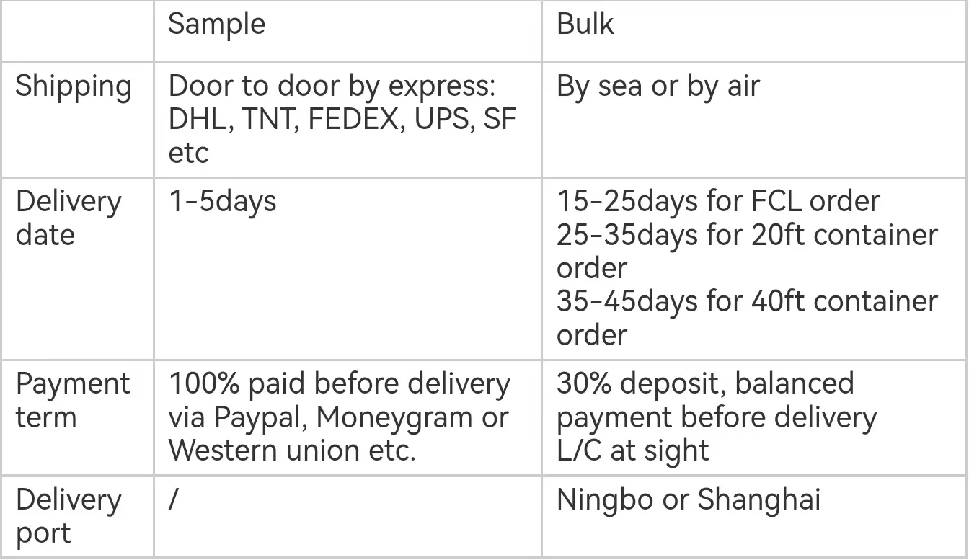Screen dimensions: 969x560
Task: Click '35-45days for 40ft container' text
Action: 747,301
